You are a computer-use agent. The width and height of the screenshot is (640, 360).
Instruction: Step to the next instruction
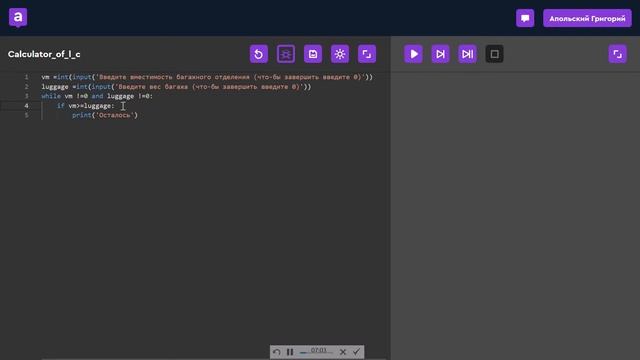coord(440,54)
